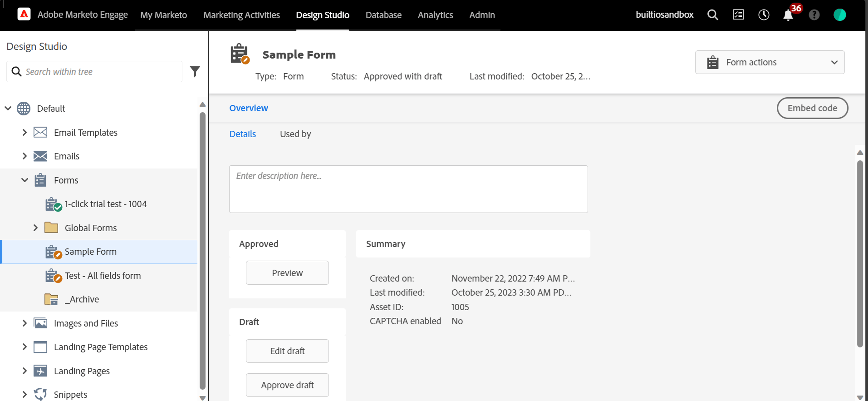
Task: Expand the Email Templates node
Action: (x=24, y=132)
